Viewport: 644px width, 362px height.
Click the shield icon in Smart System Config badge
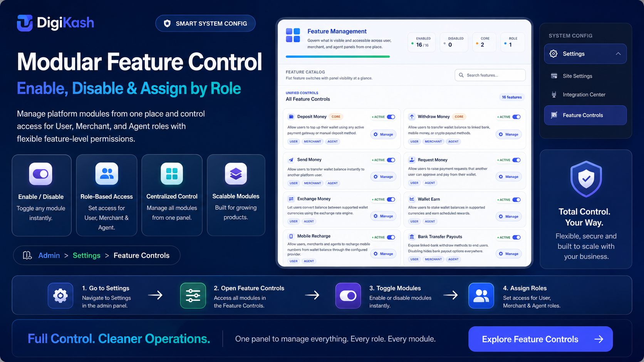click(167, 23)
